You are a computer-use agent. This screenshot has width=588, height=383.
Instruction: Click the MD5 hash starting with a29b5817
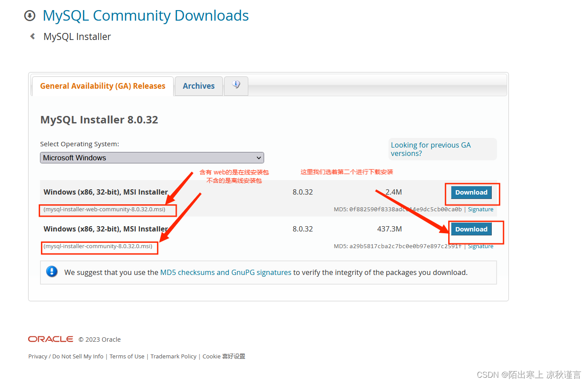coord(406,246)
